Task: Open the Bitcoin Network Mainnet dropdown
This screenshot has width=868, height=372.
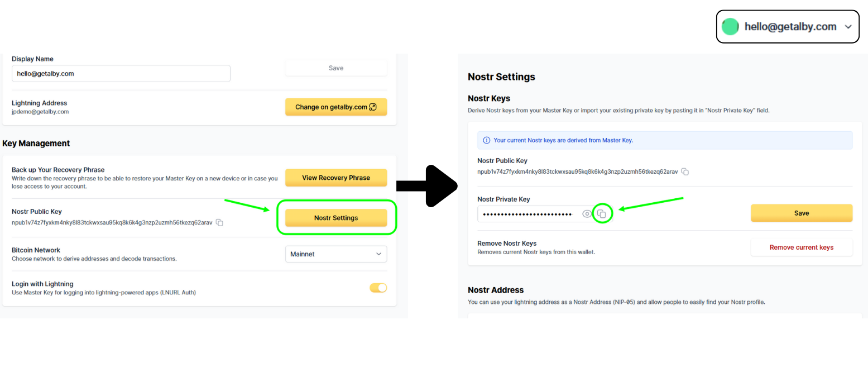Action: [x=335, y=254]
